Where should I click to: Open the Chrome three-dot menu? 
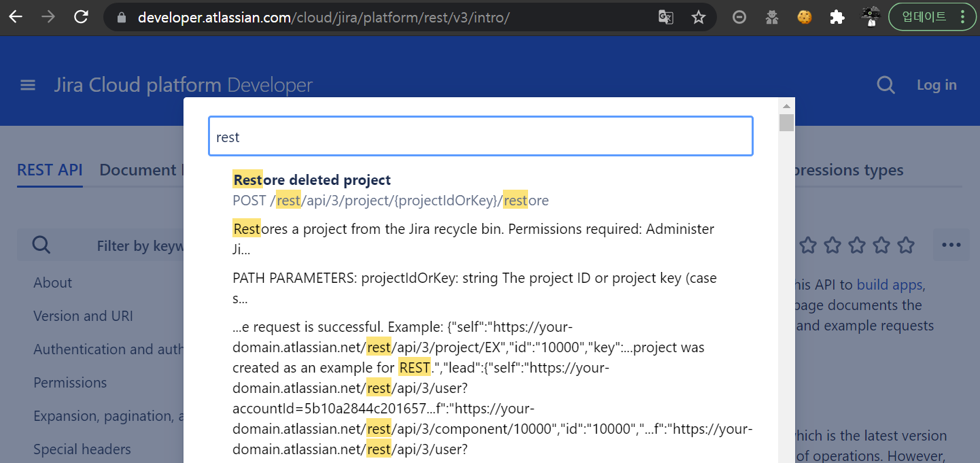[x=963, y=17]
